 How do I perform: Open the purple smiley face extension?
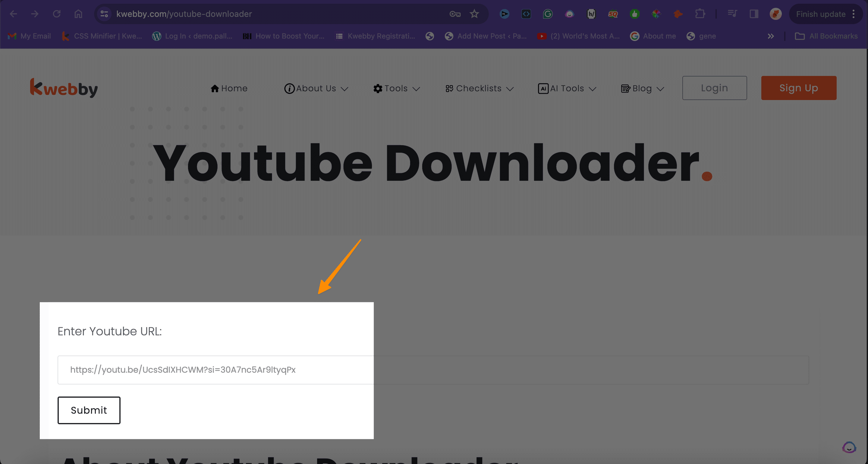[569, 14]
